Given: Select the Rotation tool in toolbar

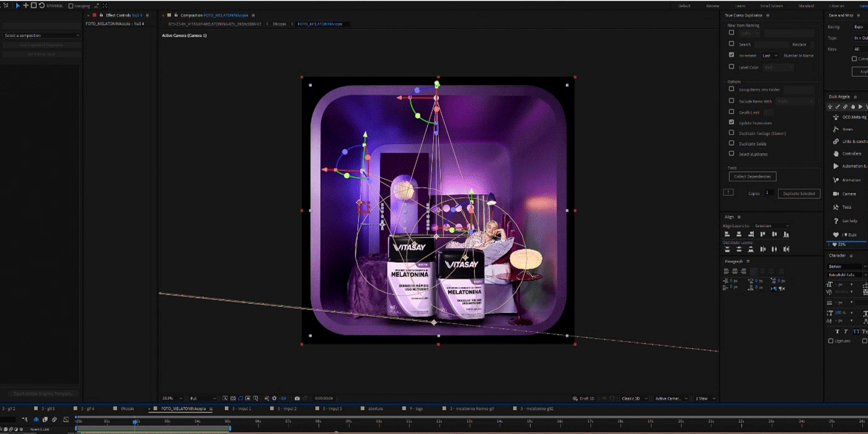Looking at the screenshot, I should pyautogui.click(x=41, y=6).
